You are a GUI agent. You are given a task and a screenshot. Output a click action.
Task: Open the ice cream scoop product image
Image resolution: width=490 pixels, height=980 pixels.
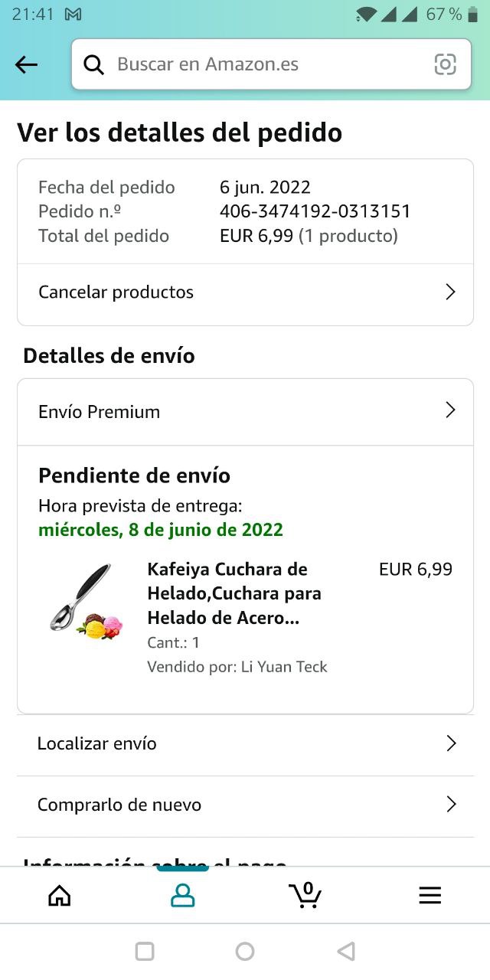tap(85, 602)
